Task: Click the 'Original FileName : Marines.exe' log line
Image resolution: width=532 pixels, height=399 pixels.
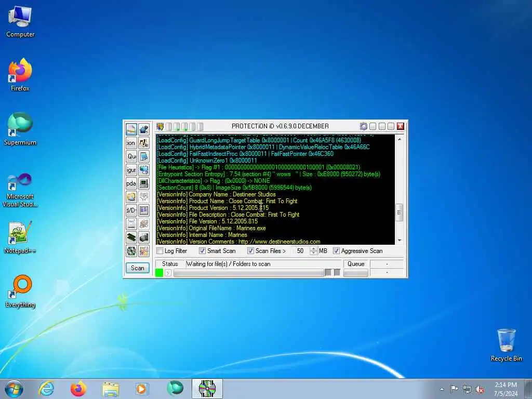Action: coord(211,228)
